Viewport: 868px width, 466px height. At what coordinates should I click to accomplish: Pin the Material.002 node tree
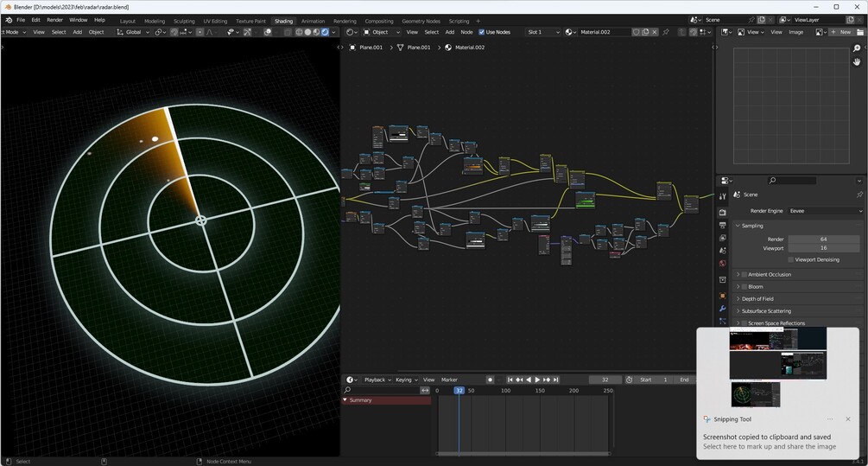[665, 32]
